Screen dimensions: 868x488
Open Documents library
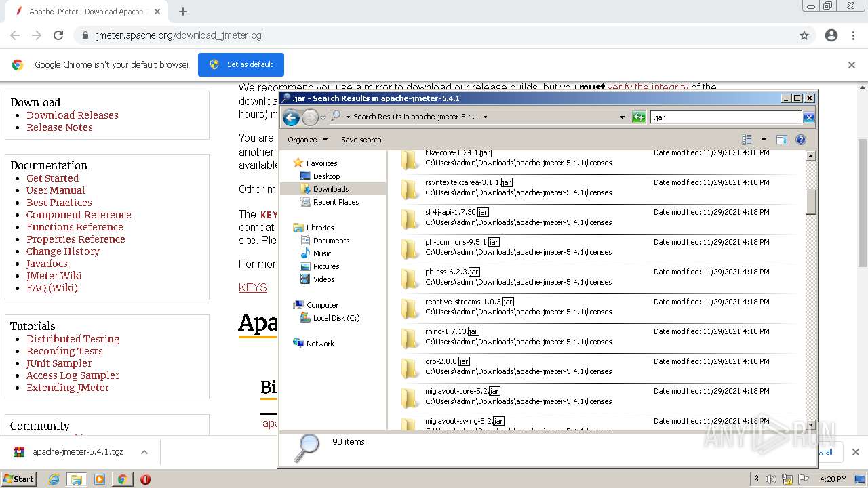coord(331,241)
